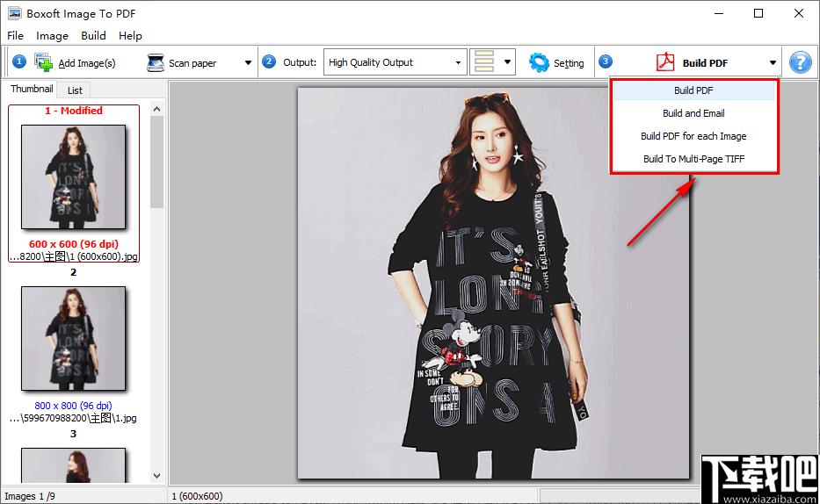The height and width of the screenshot is (504, 820).
Task: Click the page layout lines icon
Action: point(483,62)
